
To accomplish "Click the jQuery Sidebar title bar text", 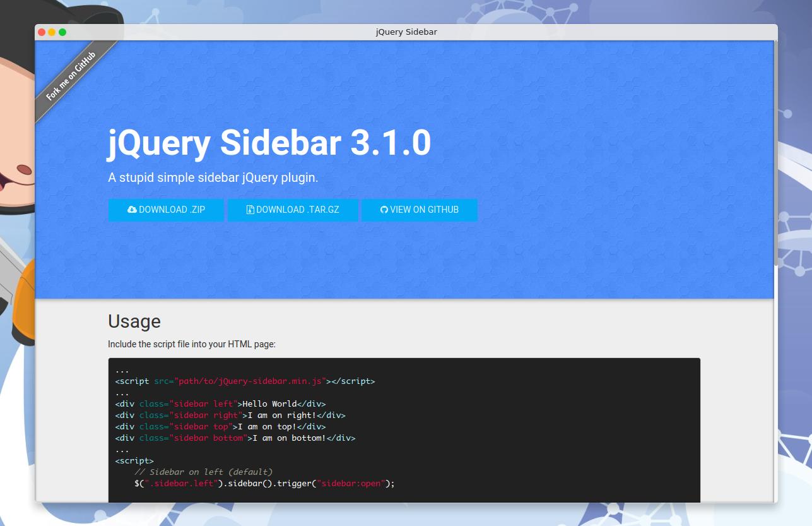I will 406,32.
